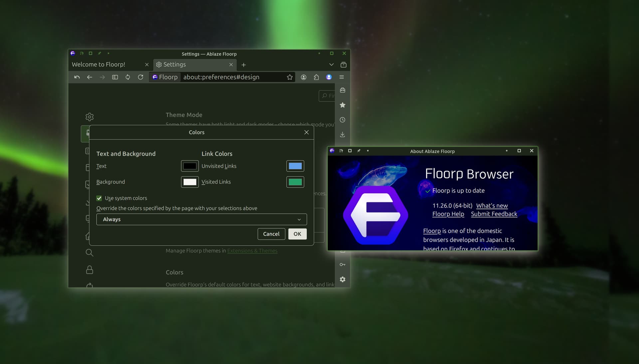Open the Extensions & Themes link
The height and width of the screenshot is (364, 639).
point(252,251)
